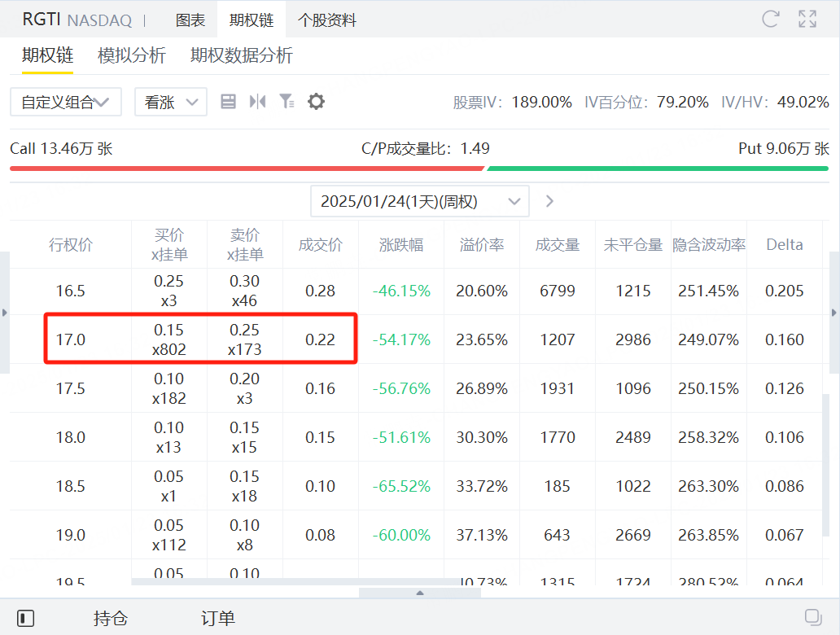Viewport: 840px width, 635px height.
Task: Select the 18.0 strike row
Action: [416, 437]
